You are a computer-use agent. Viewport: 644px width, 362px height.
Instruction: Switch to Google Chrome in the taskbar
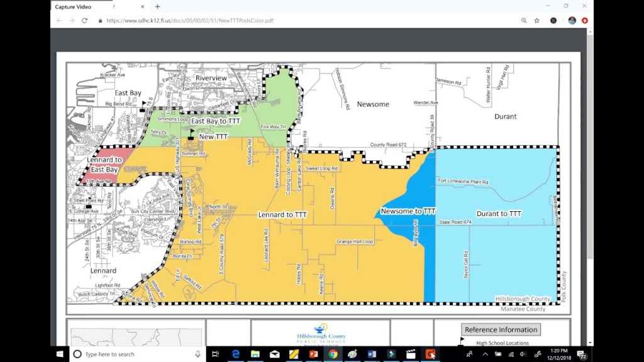(333, 354)
